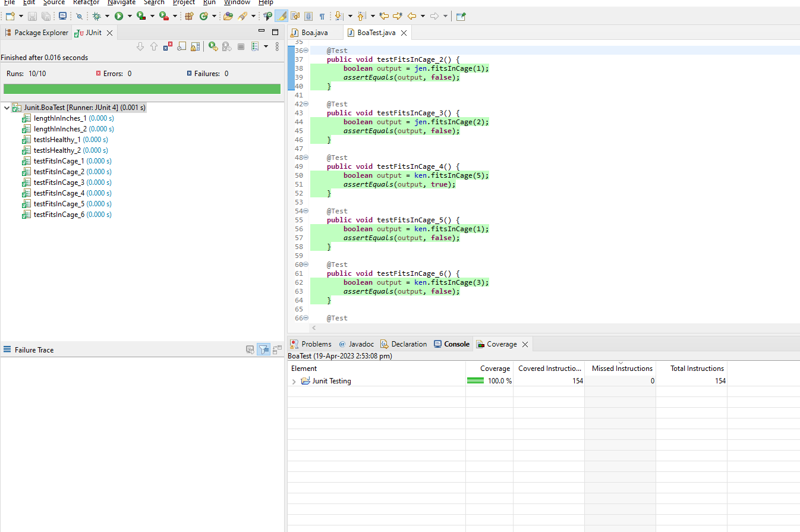Click the New Java Class icon
This screenshot has height=532, width=800.
pos(204,16)
